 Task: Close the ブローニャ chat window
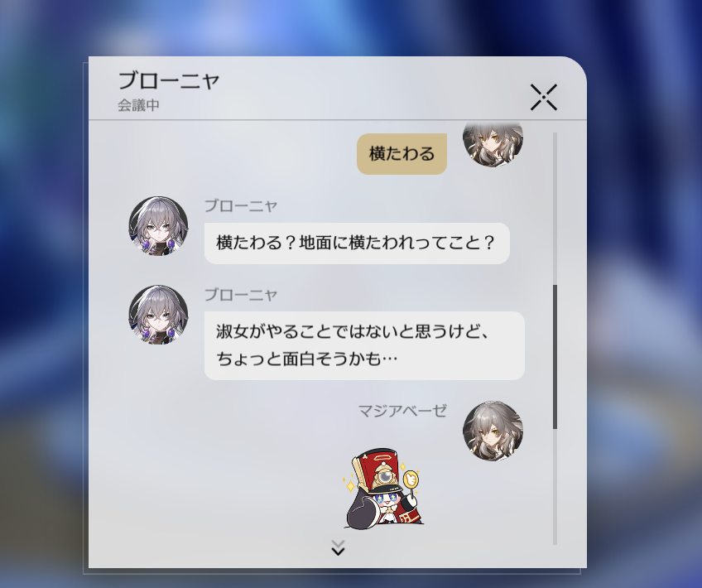coord(544,97)
